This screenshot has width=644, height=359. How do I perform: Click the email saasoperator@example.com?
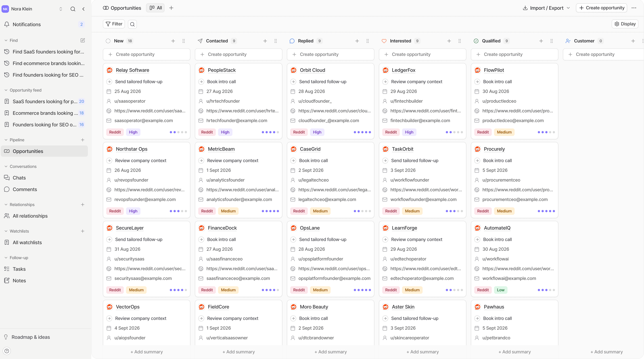pos(143,120)
